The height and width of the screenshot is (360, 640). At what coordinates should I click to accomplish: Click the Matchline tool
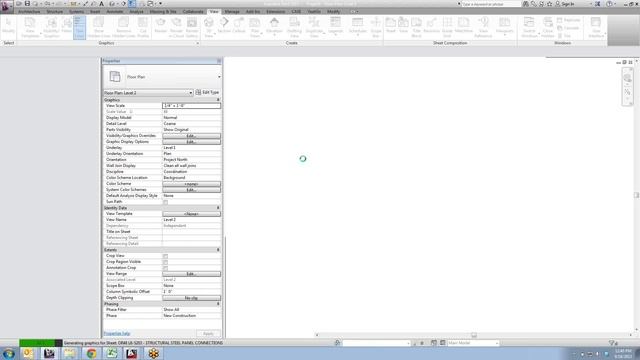pos(464,26)
